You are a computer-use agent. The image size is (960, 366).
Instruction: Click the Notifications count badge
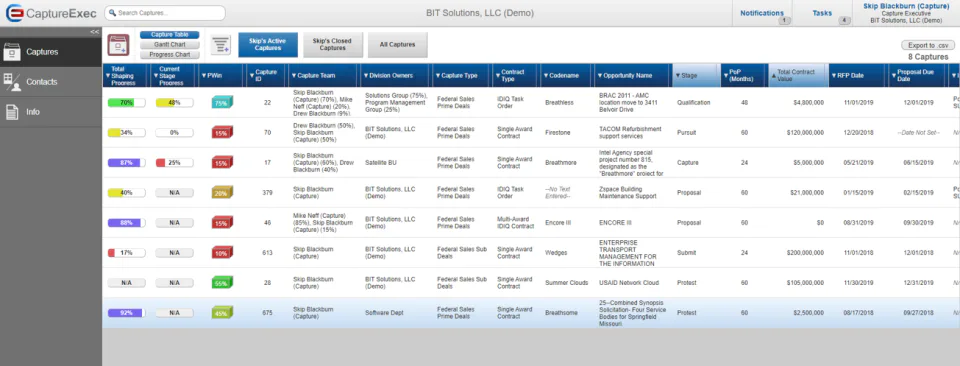784,21
